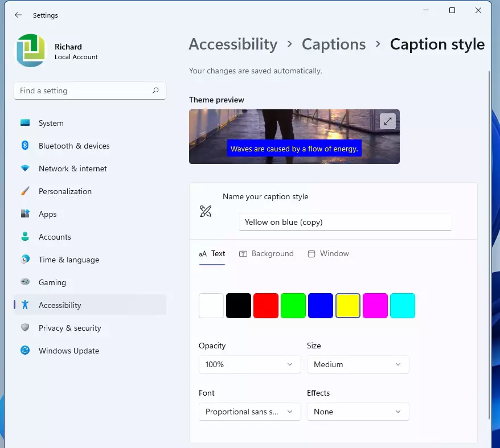Screen dimensions: 500x448
Task: Select the magenta text color swatch
Action: [x=375, y=306]
